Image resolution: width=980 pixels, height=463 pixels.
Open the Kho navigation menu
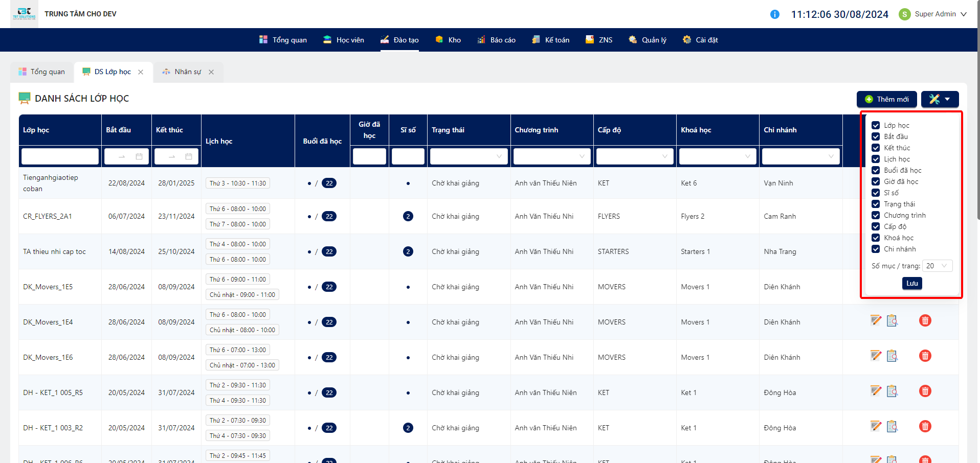coord(448,40)
